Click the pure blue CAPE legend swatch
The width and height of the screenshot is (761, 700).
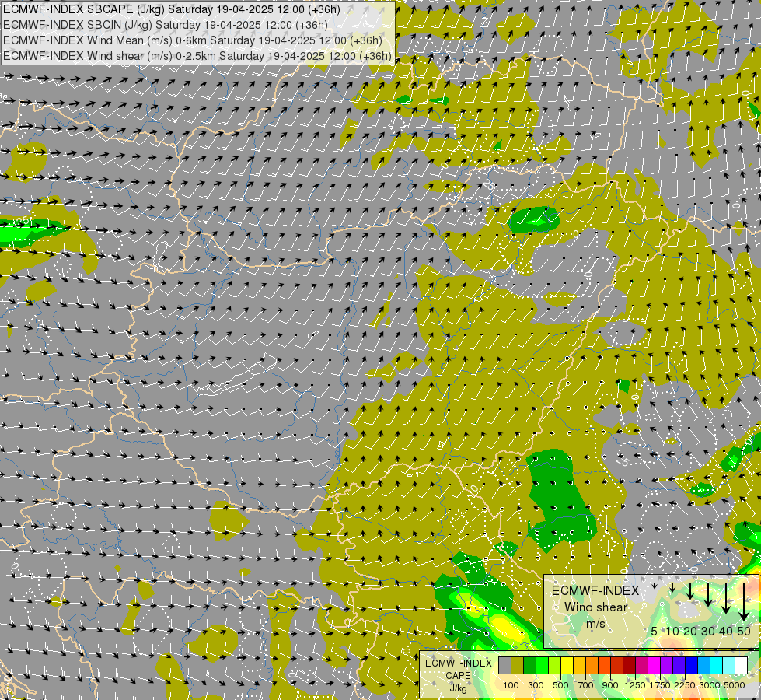coord(692,666)
